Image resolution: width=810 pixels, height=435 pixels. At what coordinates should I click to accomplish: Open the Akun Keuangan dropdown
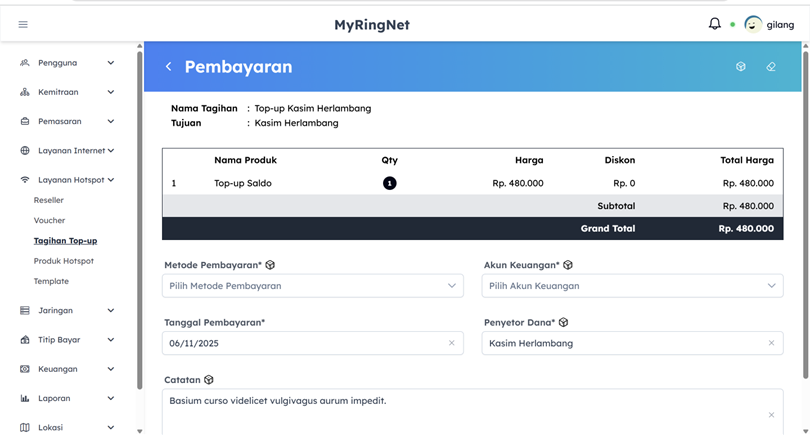point(631,286)
